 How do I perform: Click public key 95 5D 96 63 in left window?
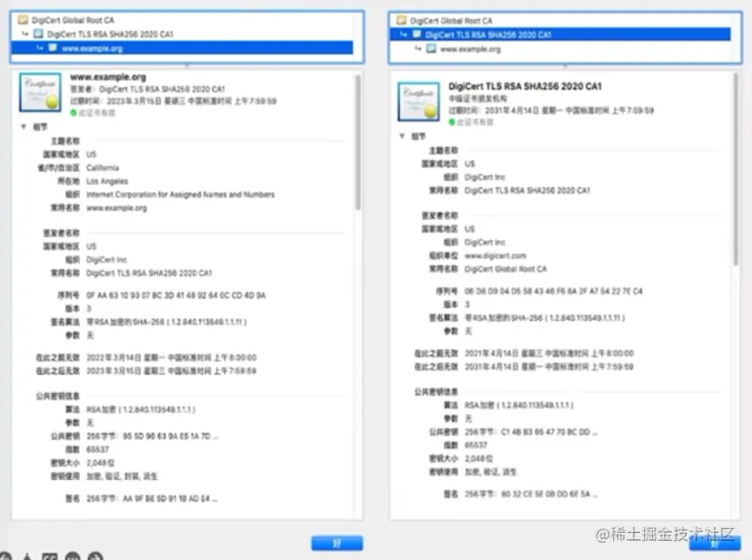coord(152,437)
